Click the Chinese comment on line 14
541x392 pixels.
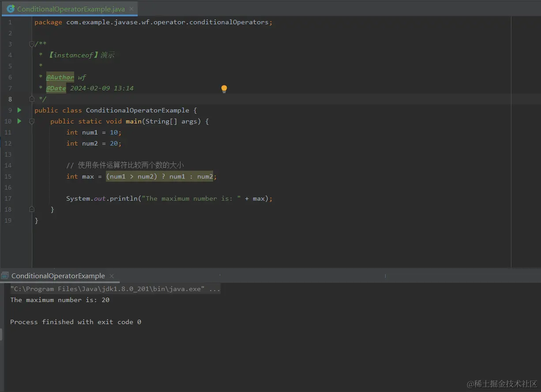pos(125,165)
